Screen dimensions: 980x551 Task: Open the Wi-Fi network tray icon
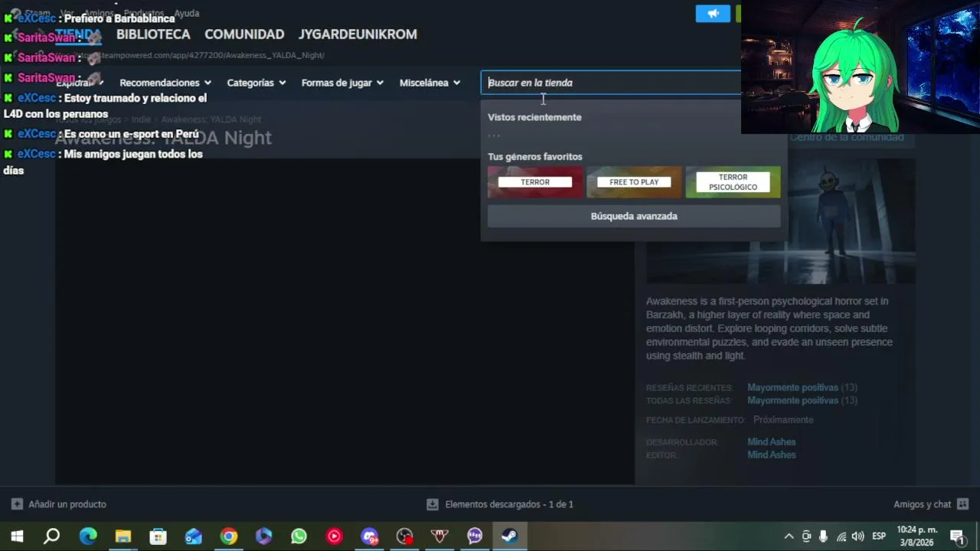[841, 536]
